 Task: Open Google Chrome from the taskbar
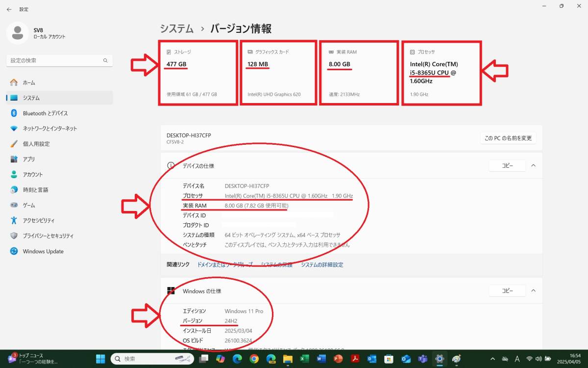(x=254, y=359)
